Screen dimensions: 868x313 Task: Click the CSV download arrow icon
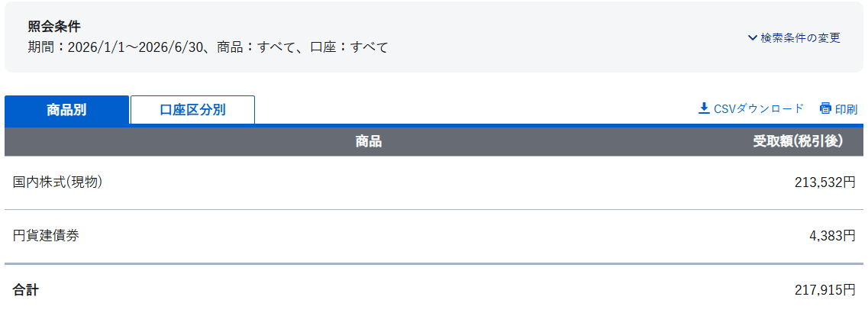[704, 108]
